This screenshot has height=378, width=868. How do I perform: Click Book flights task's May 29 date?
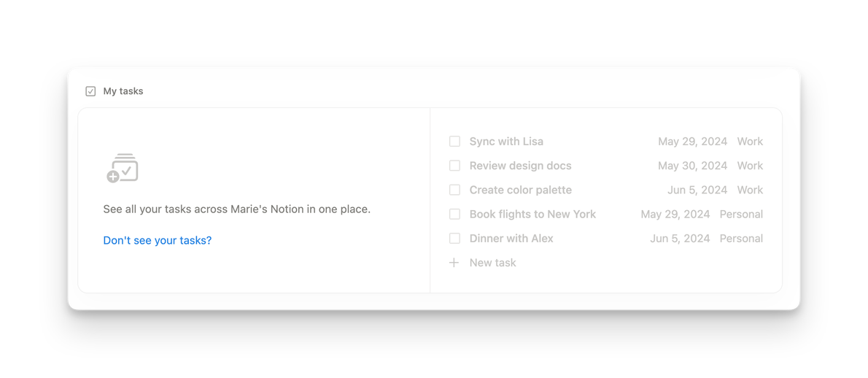pyautogui.click(x=675, y=214)
